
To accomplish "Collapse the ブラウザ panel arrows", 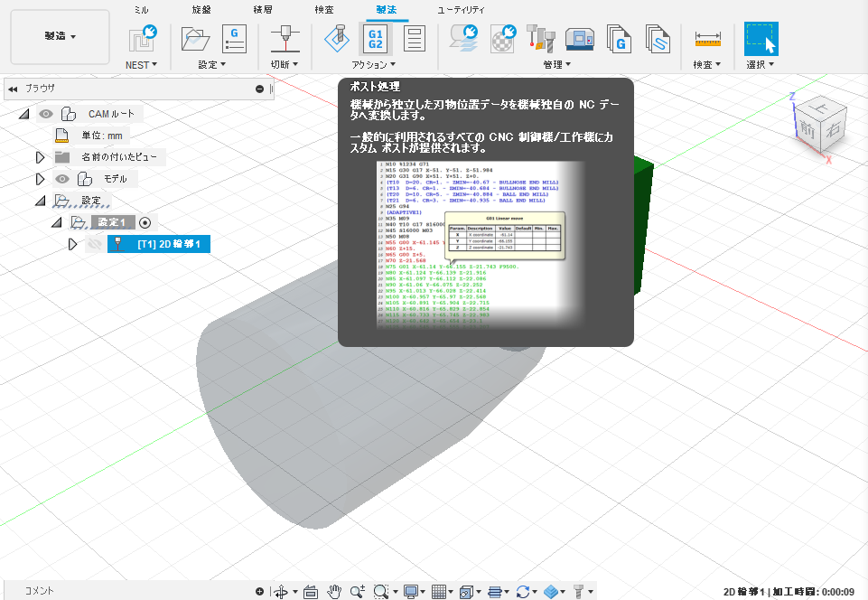I will [13, 89].
